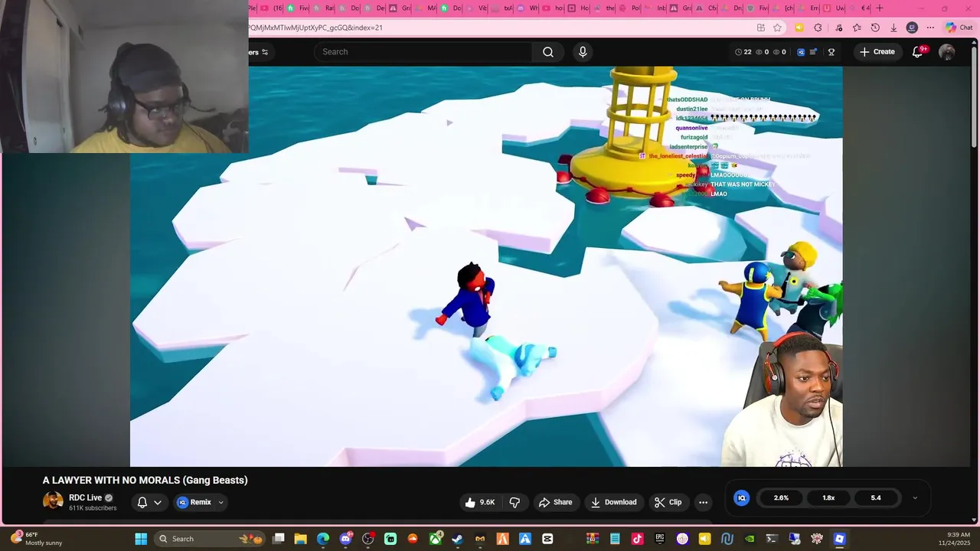The height and width of the screenshot is (551, 980).
Task: Open the RDC Live channel name link
Action: [x=85, y=497]
